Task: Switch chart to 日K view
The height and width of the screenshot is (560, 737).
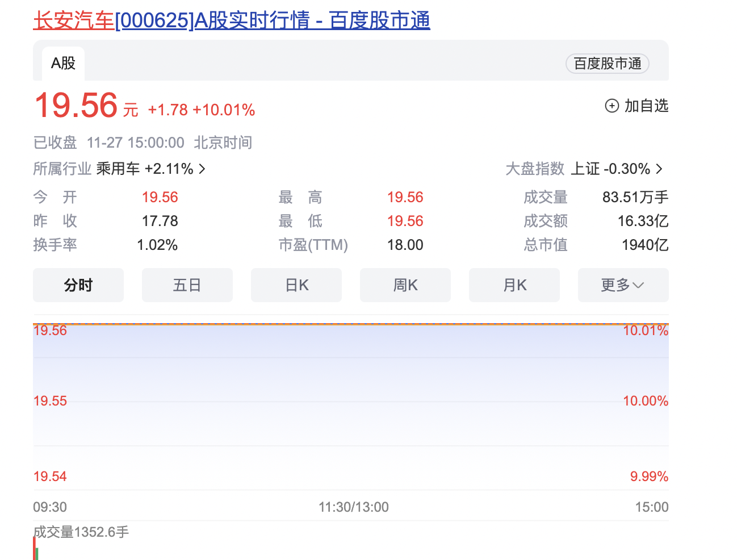Action: [x=296, y=285]
